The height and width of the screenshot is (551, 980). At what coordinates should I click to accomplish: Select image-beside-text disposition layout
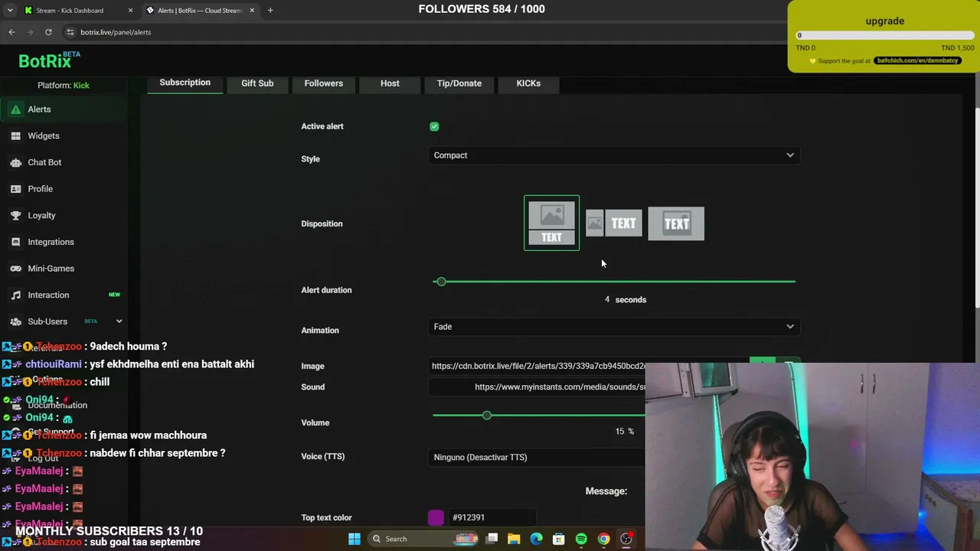click(614, 223)
